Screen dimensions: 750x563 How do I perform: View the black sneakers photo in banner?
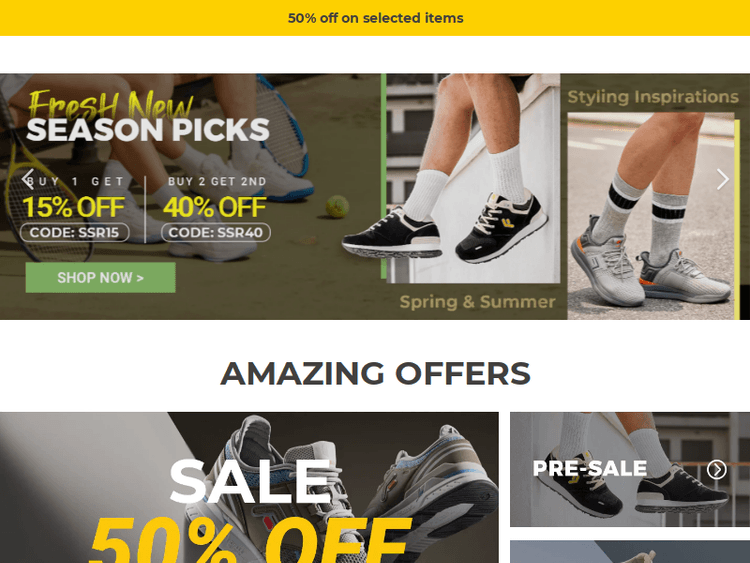coord(473,178)
